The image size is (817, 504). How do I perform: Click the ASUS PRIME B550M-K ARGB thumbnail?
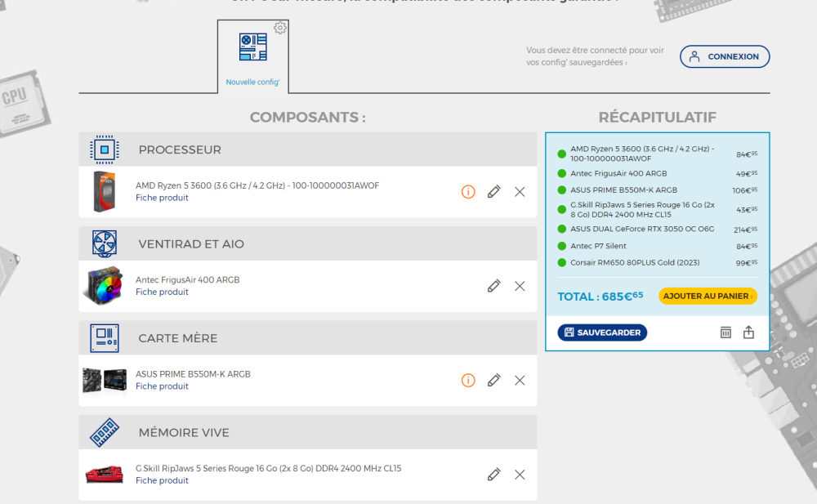click(x=105, y=380)
